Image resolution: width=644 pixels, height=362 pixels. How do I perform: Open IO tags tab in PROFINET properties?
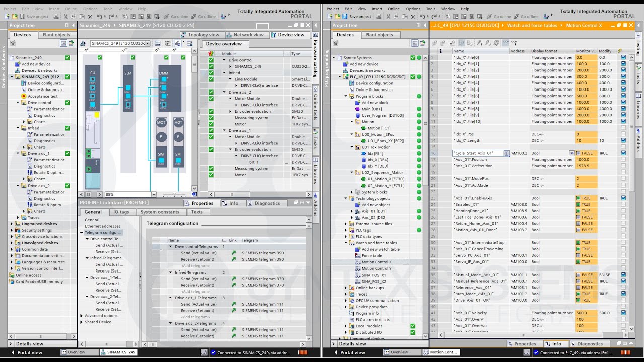coord(121,212)
